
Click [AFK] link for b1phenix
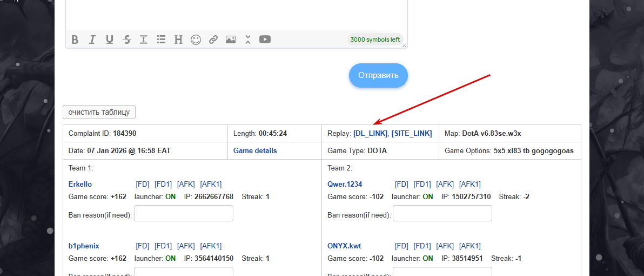click(186, 246)
